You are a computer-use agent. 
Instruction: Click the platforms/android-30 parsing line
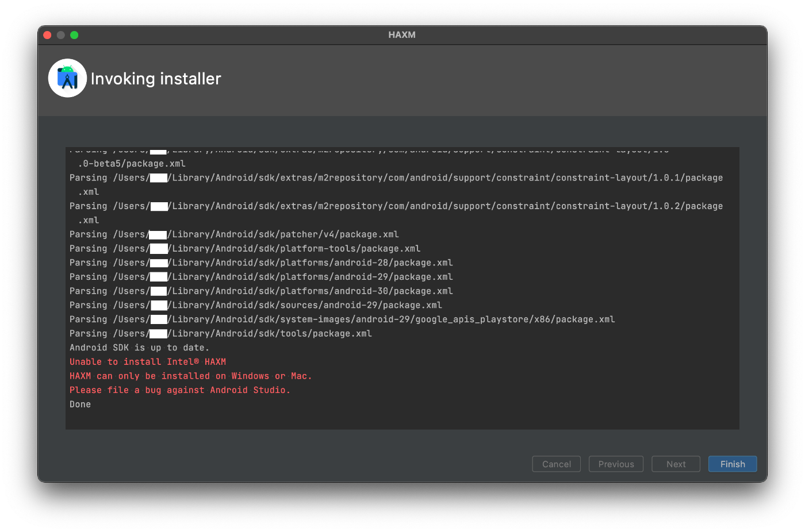(x=261, y=291)
